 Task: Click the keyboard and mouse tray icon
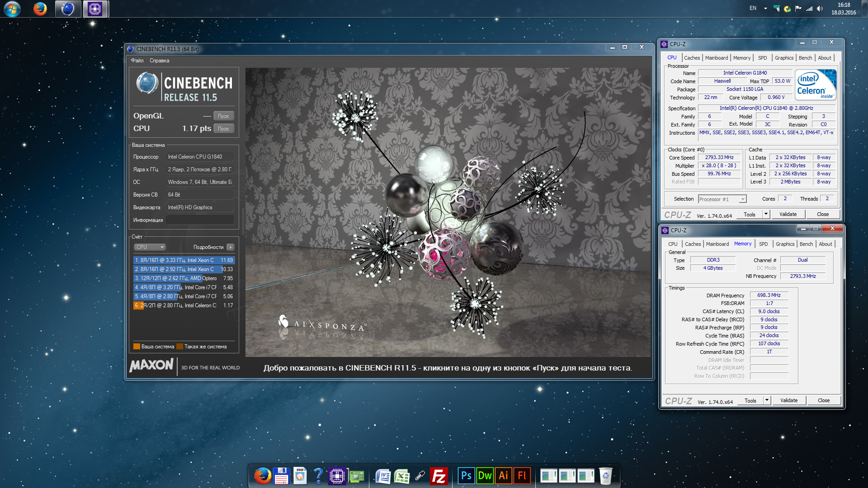pyautogui.click(x=777, y=9)
